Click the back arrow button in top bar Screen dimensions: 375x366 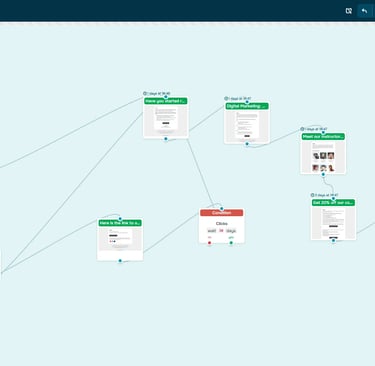pos(364,11)
